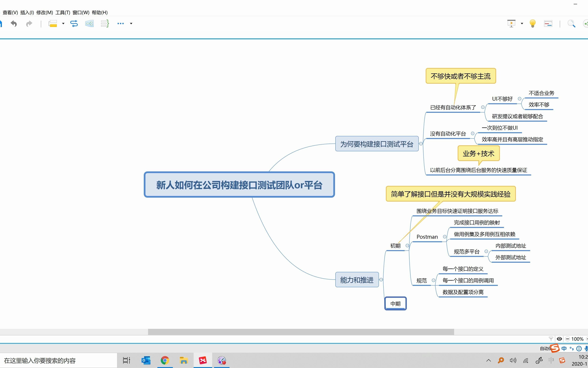The height and width of the screenshot is (368, 588).
Task: Open the 窗口(W) menu
Action: point(81,12)
